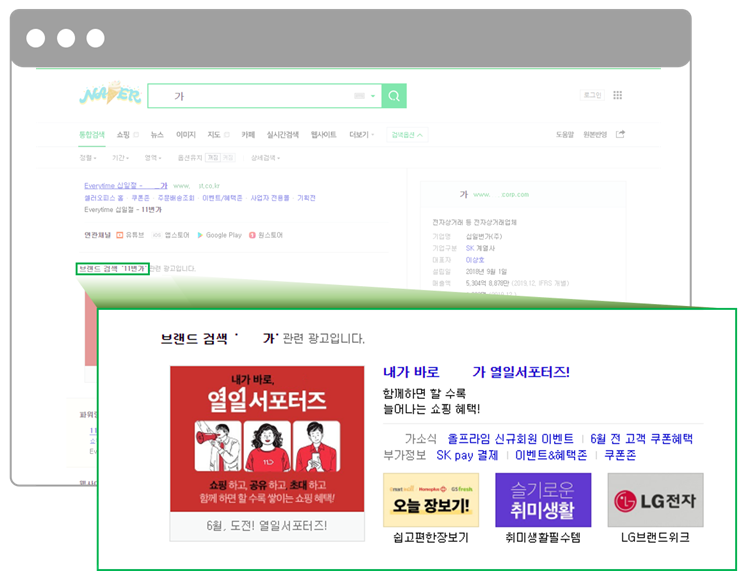Open the 상세검색 dropdown

[x=265, y=157]
